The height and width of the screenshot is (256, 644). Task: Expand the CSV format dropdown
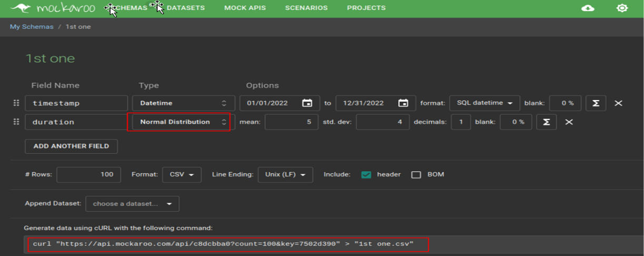click(x=182, y=175)
